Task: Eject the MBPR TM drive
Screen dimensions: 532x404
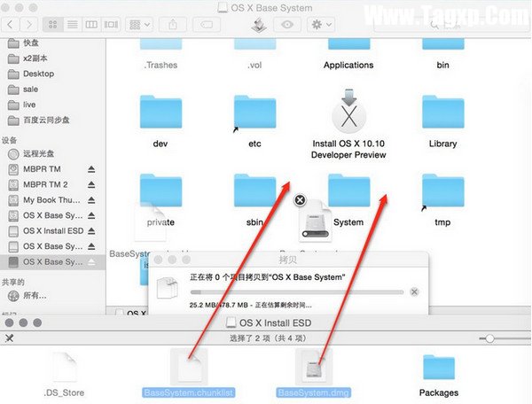Action: (91, 169)
